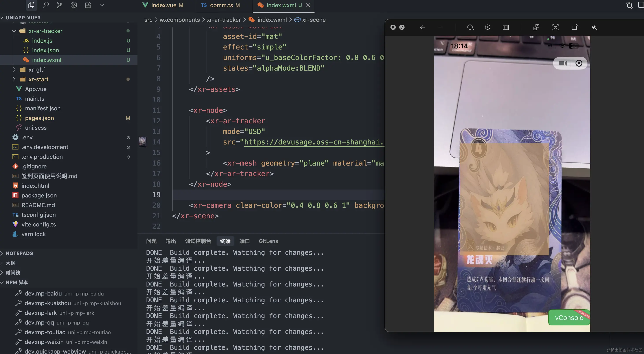Click the magic wand enhance icon
This screenshot has height=354, width=644.
tap(594, 27)
